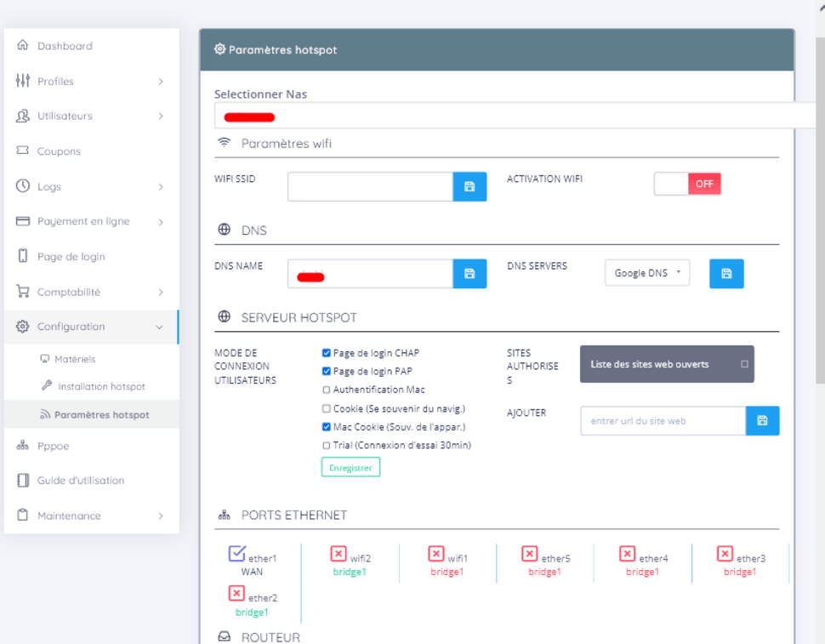Enable Authentification Mac checkbox

click(327, 390)
